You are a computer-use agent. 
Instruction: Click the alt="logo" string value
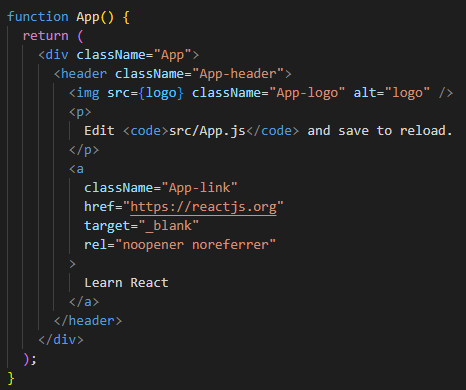tap(407, 93)
